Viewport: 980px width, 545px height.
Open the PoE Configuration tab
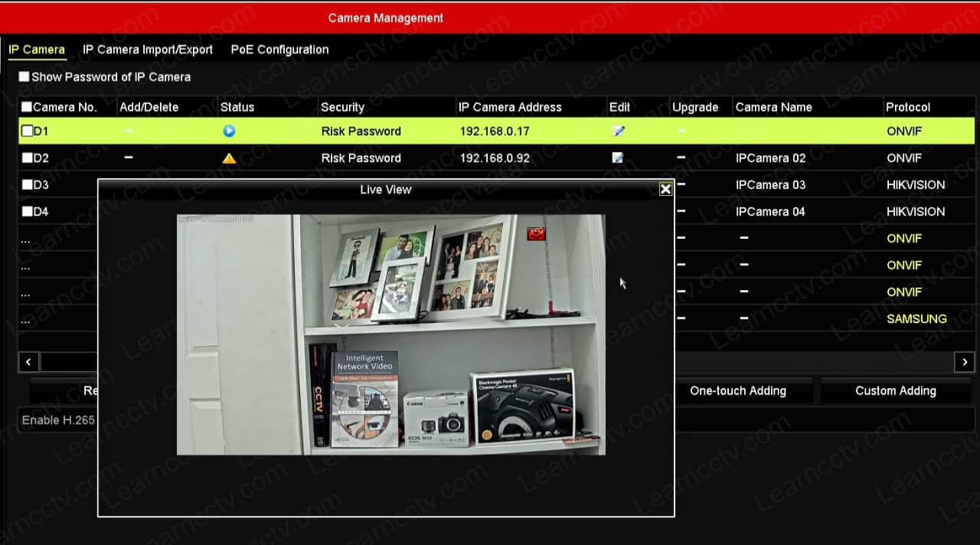(279, 50)
